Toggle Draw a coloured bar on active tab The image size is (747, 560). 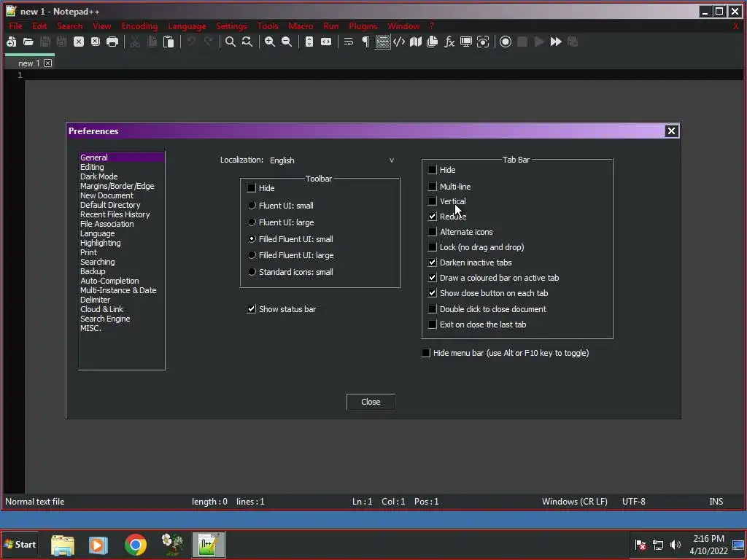[x=432, y=278]
